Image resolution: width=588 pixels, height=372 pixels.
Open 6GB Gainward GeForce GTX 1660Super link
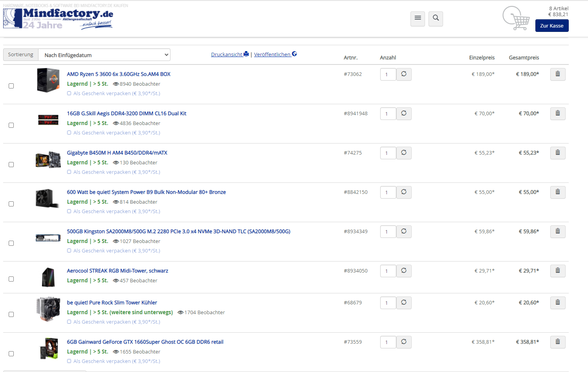(x=145, y=342)
